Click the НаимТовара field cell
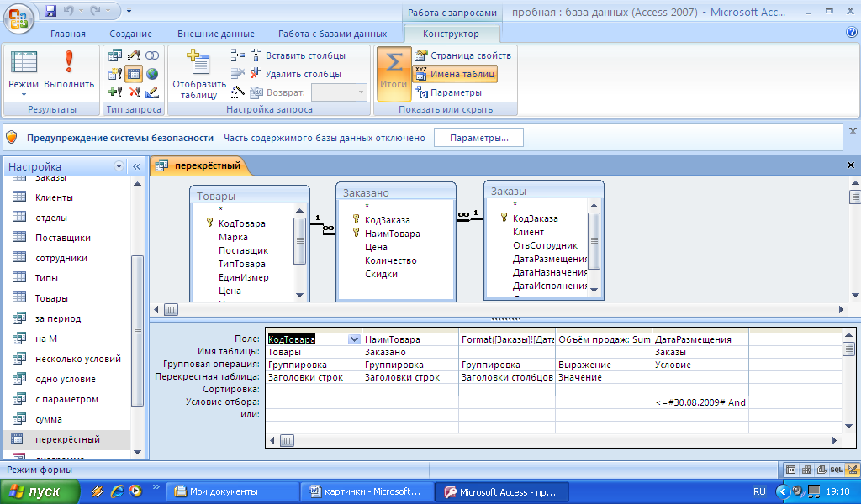This screenshot has height=504, width=861. coord(410,339)
